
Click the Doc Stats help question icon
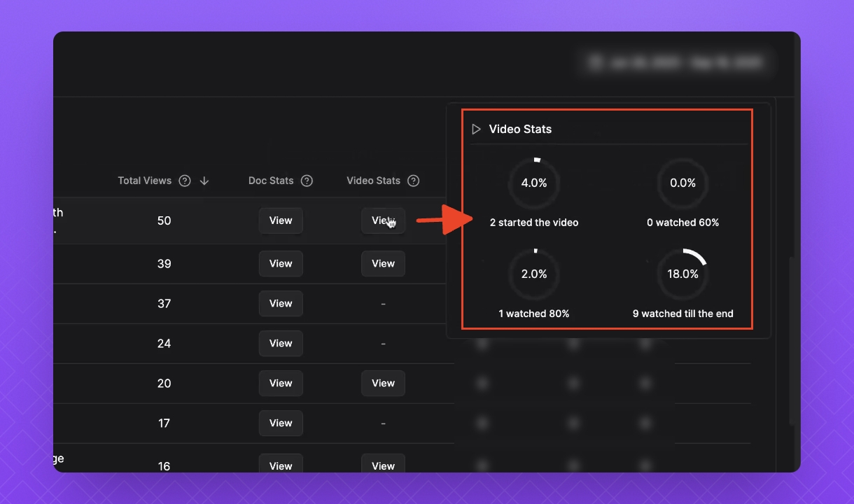click(x=307, y=181)
